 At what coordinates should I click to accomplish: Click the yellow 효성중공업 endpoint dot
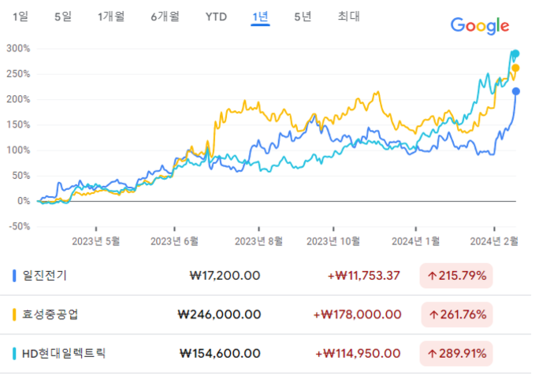[515, 68]
